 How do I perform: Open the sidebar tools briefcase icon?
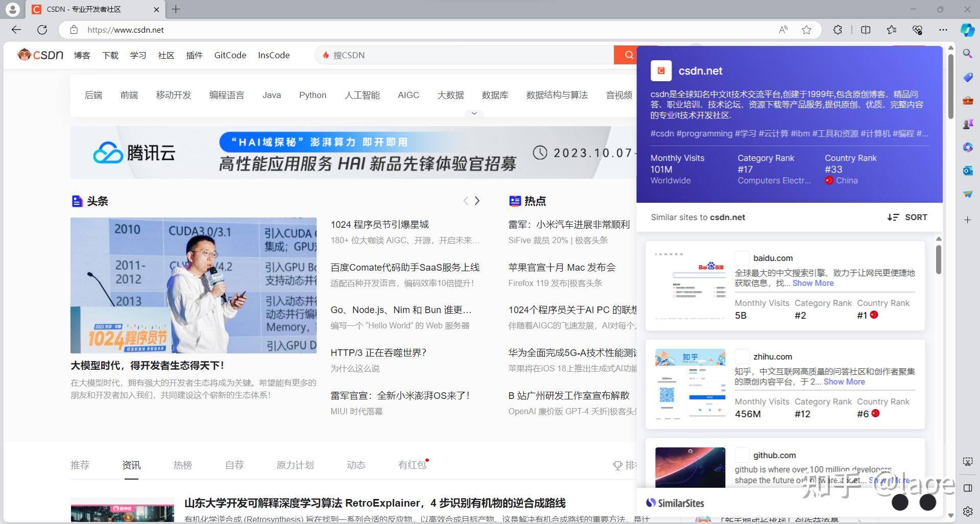tap(968, 101)
